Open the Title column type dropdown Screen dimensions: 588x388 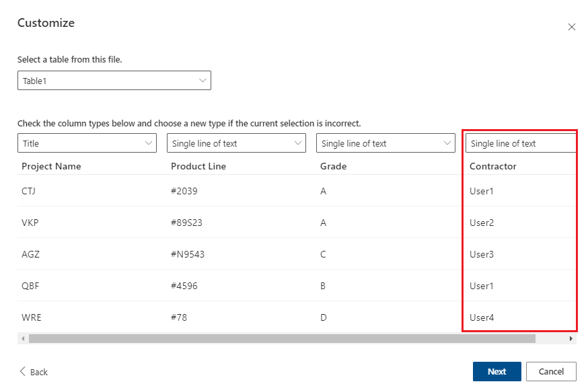click(88, 143)
